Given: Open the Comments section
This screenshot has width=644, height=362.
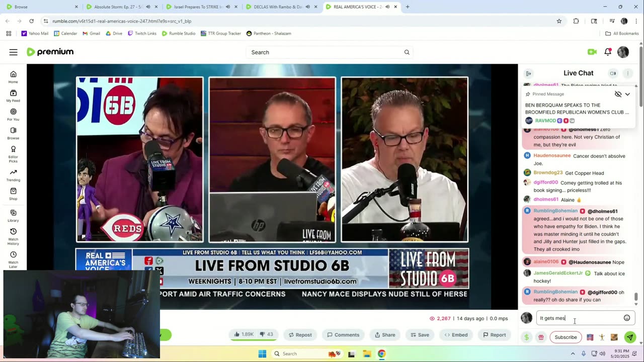Looking at the screenshot, I should (343, 335).
